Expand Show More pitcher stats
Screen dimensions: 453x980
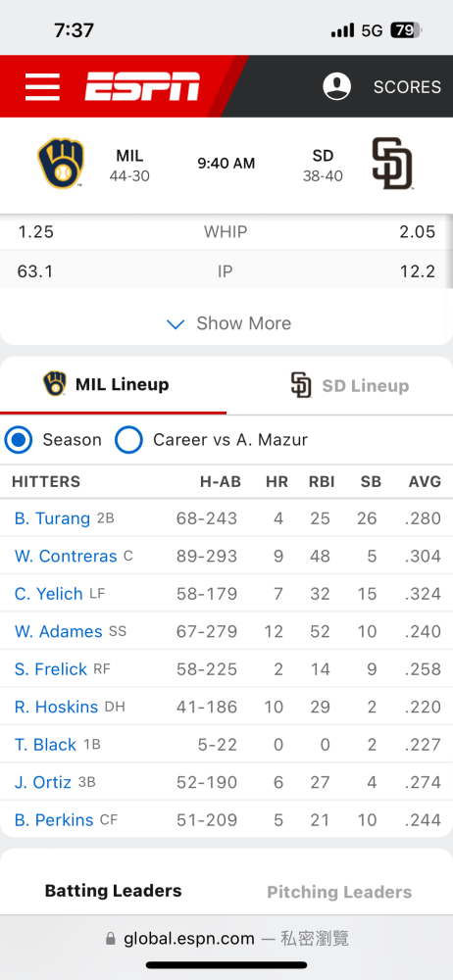pyautogui.click(x=228, y=323)
